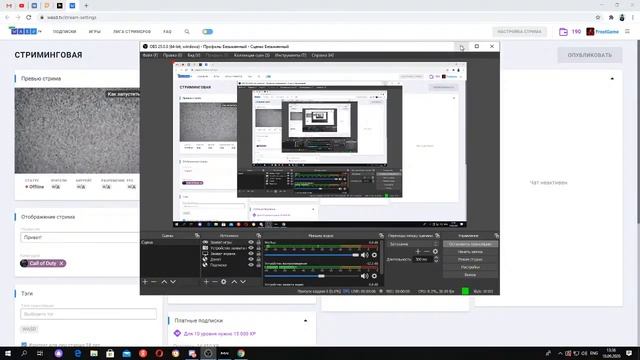Move the selected source down

point(243,282)
